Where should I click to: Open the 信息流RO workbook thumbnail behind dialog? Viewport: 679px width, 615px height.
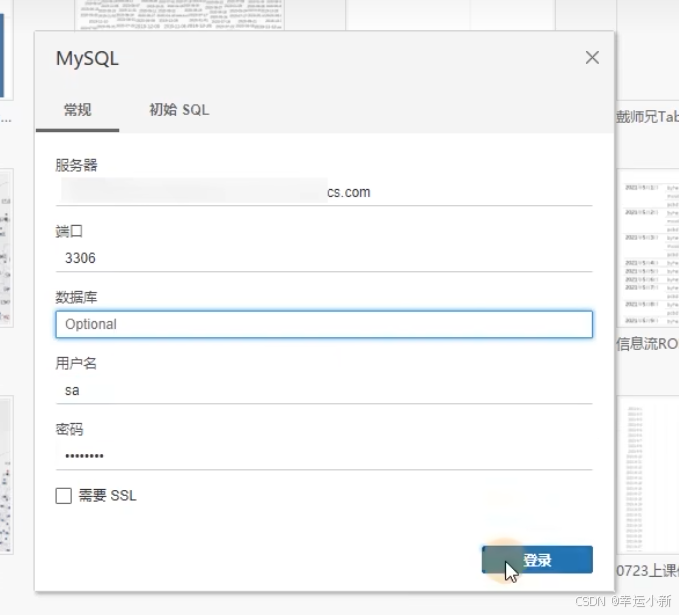648,248
